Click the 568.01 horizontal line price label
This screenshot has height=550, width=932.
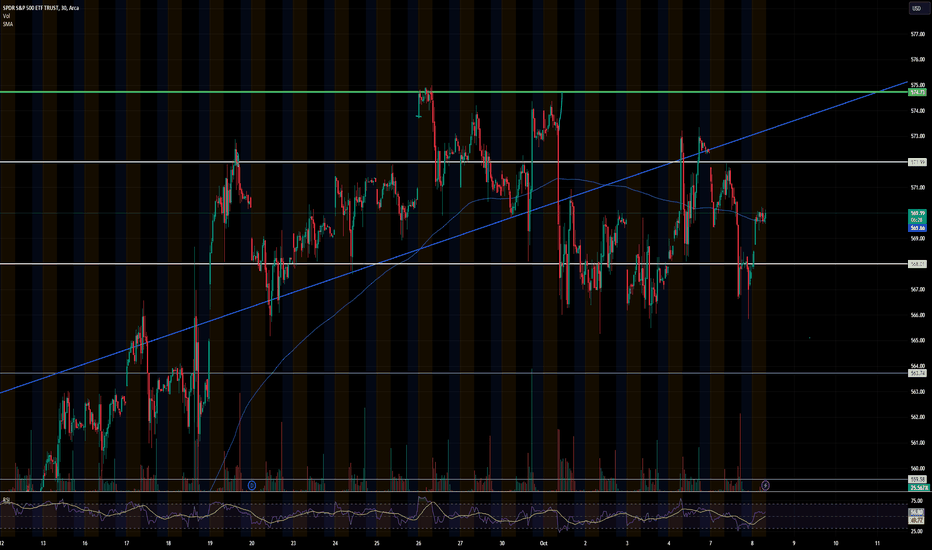point(917,264)
